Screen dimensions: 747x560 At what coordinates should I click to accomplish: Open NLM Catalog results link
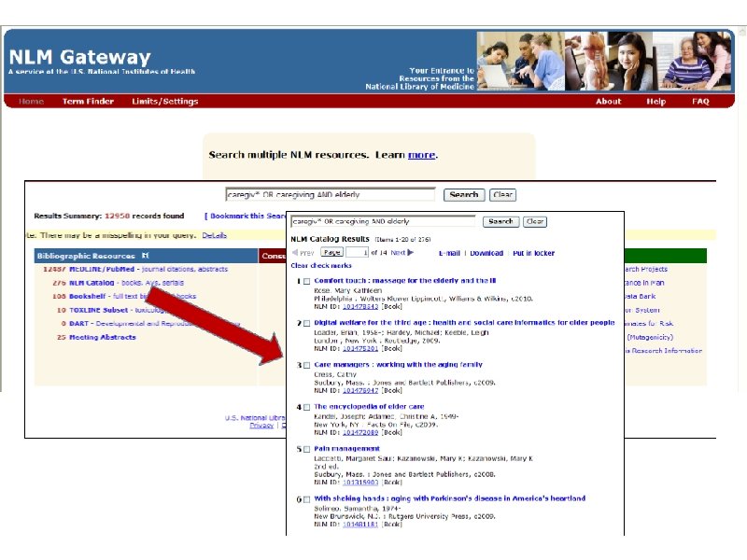(92, 283)
